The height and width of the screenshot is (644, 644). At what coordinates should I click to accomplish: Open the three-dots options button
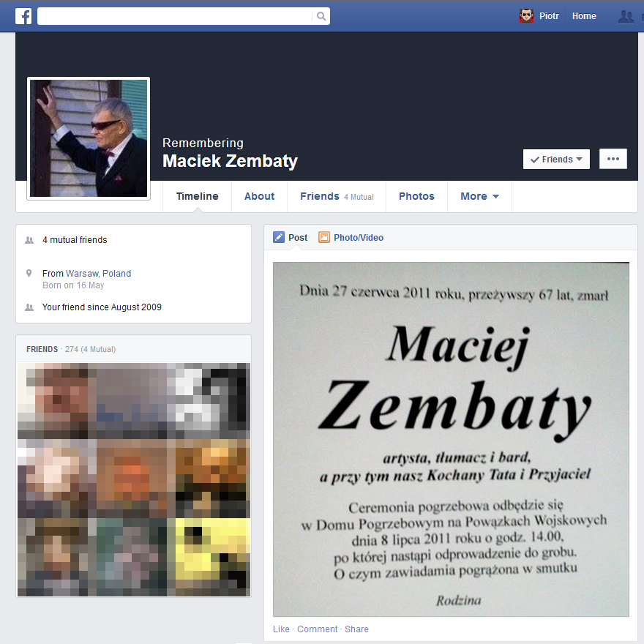pyautogui.click(x=613, y=159)
